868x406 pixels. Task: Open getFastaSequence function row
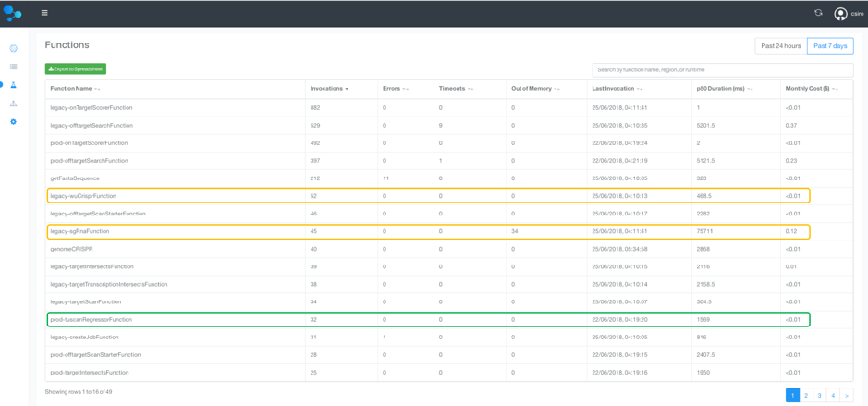point(449,178)
